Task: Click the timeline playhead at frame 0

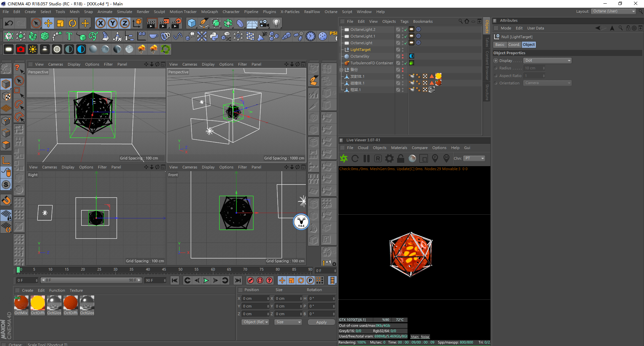Action: (x=18, y=270)
